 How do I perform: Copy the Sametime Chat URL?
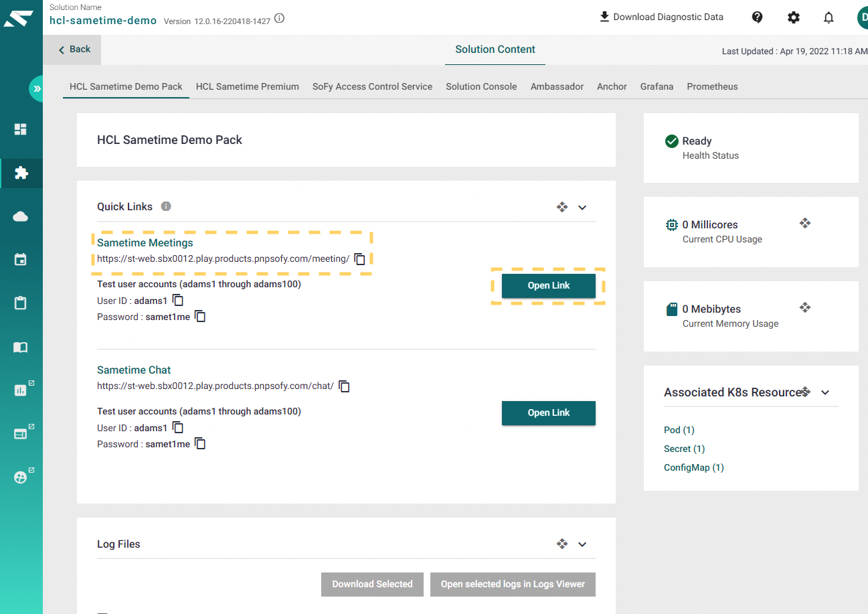345,386
